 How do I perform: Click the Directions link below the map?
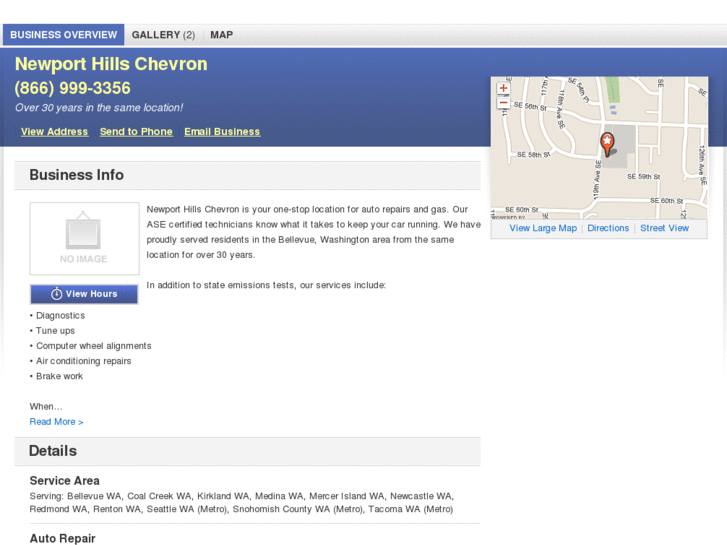click(x=608, y=228)
